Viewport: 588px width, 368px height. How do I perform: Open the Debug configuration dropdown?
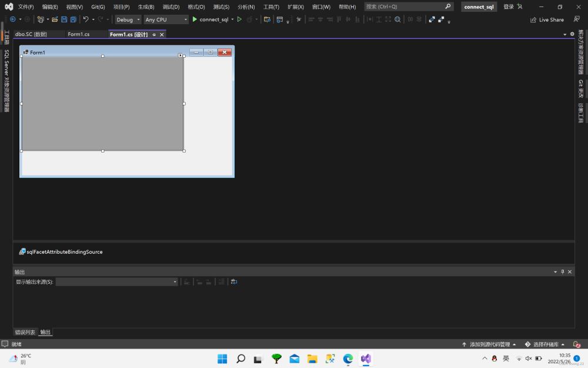(128, 19)
